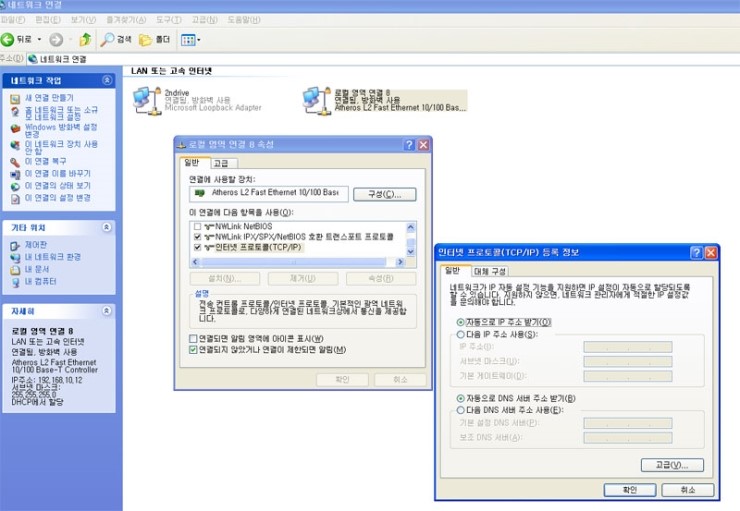Screen dimensions: 740x511
Task: Open the 검색 (Search) magnifier tool
Action: 108,40
